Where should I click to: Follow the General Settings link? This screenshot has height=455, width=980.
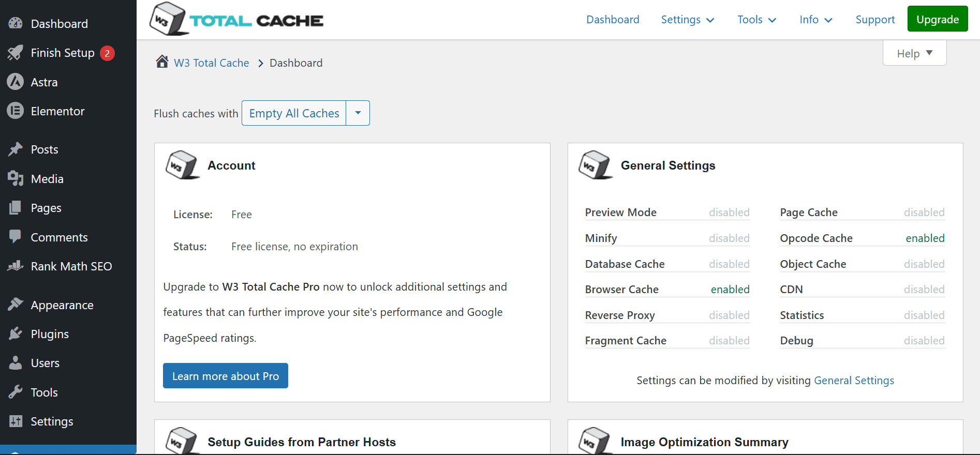click(854, 381)
